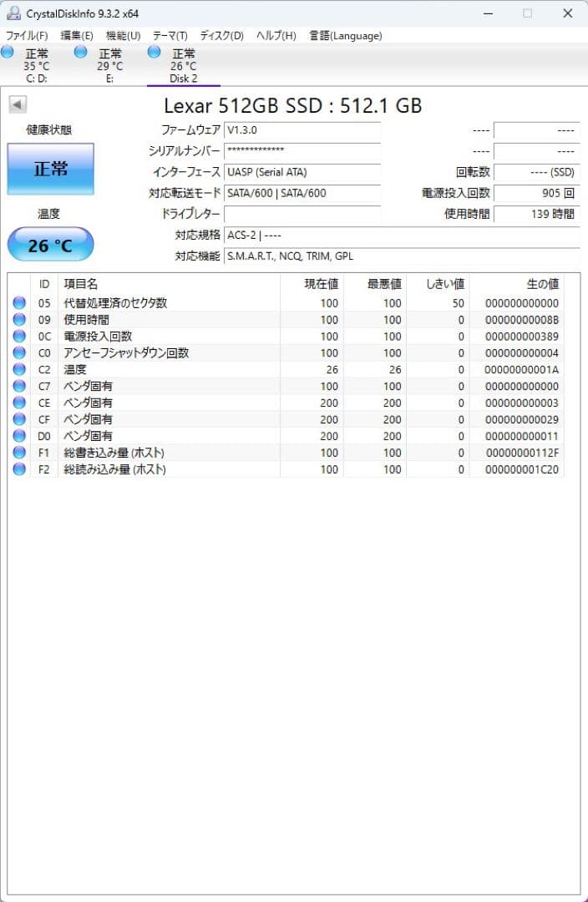Click raw value 00000000001A
This screenshot has width=588, height=902.
click(x=521, y=370)
